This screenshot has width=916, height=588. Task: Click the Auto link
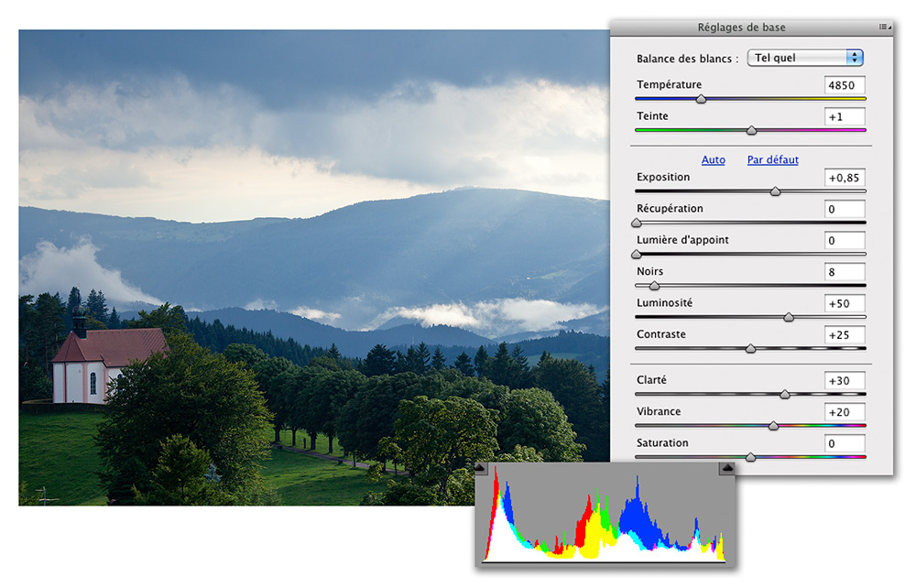tap(714, 160)
